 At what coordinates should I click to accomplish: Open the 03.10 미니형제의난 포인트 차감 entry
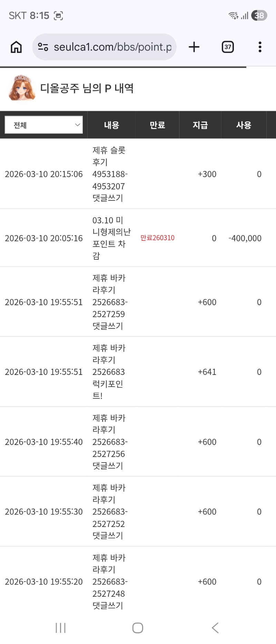click(111, 238)
